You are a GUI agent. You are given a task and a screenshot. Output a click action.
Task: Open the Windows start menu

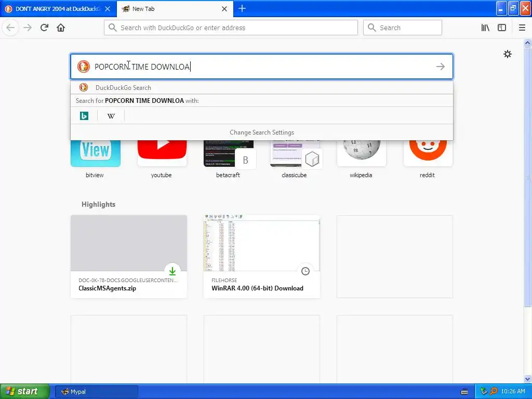[24, 391]
